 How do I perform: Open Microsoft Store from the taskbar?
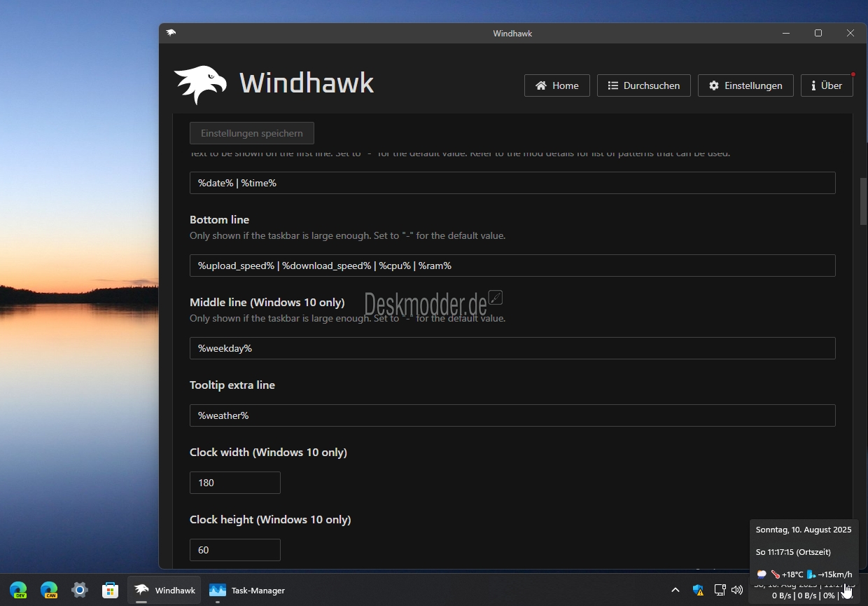click(110, 590)
